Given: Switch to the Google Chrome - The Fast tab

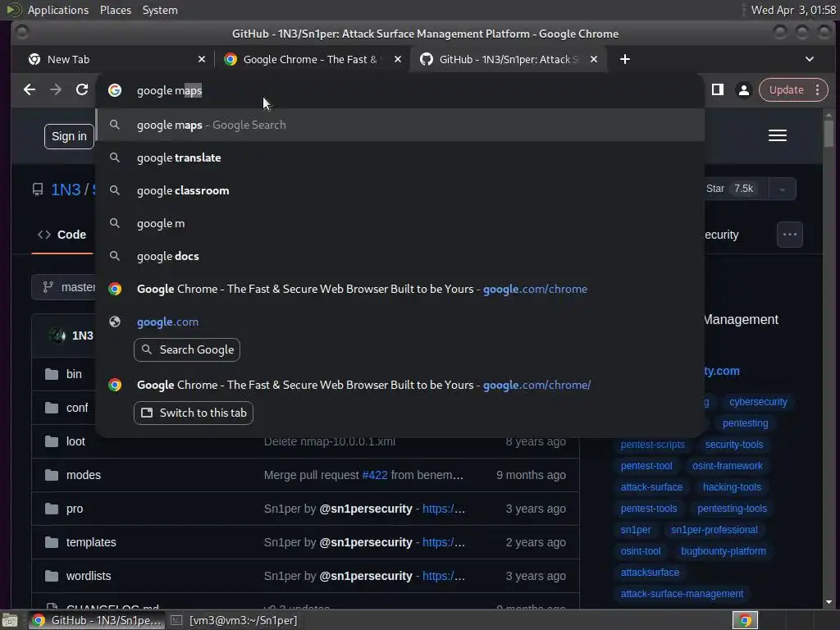Looking at the screenshot, I should point(313,59).
